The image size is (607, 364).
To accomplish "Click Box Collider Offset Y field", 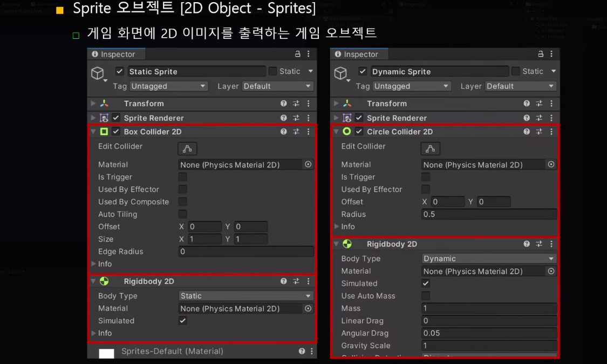I will click(251, 226).
